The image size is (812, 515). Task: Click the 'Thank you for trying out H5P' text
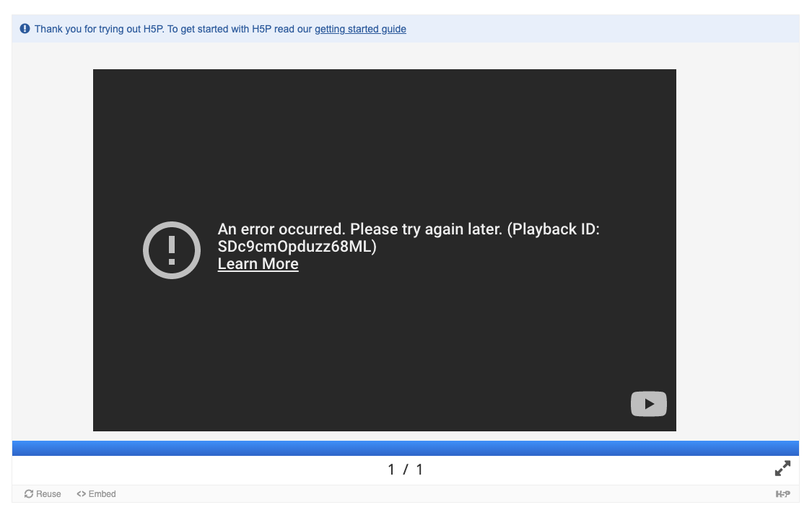99,29
